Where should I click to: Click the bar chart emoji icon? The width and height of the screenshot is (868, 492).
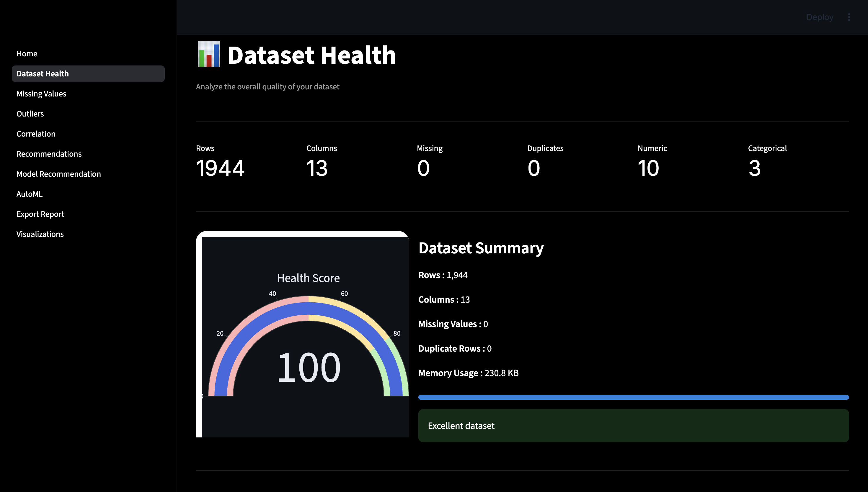pyautogui.click(x=209, y=54)
